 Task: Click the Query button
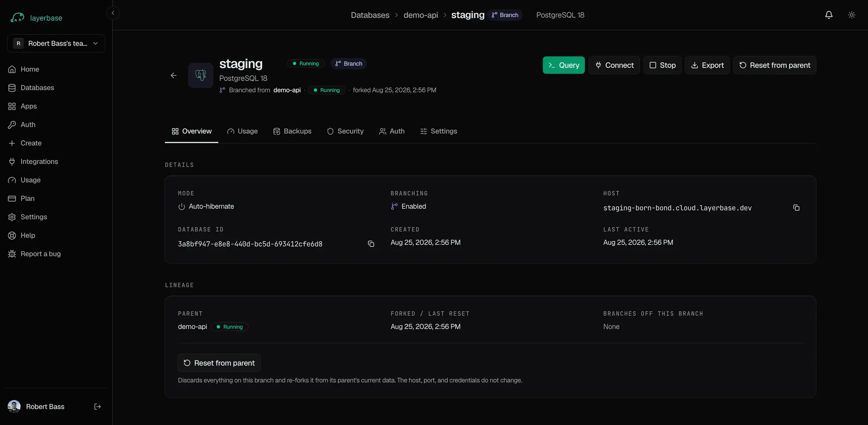564,65
